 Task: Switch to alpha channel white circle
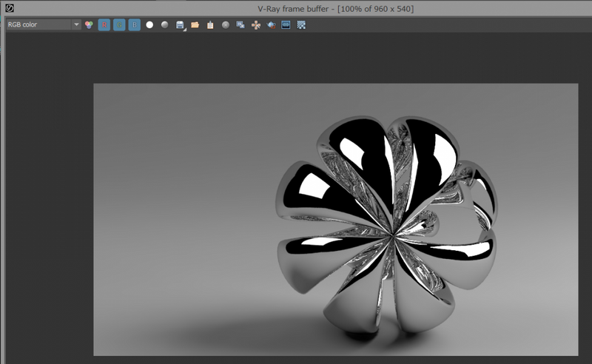(149, 25)
